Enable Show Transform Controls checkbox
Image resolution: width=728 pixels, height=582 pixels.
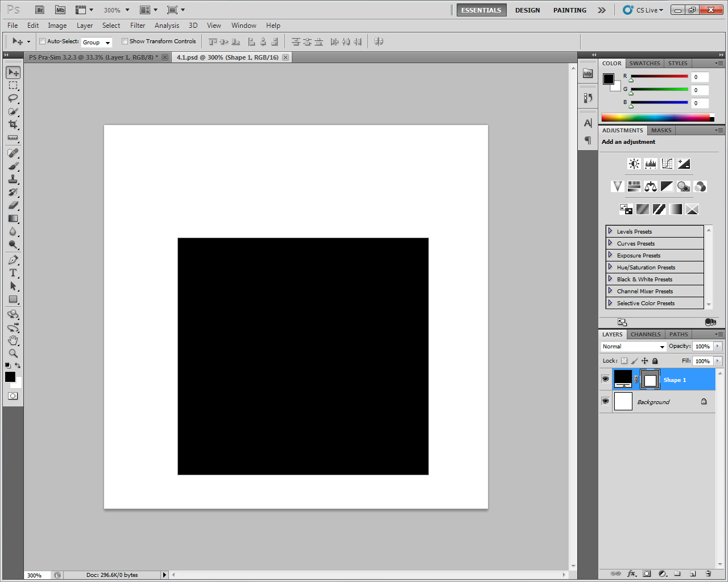click(125, 41)
